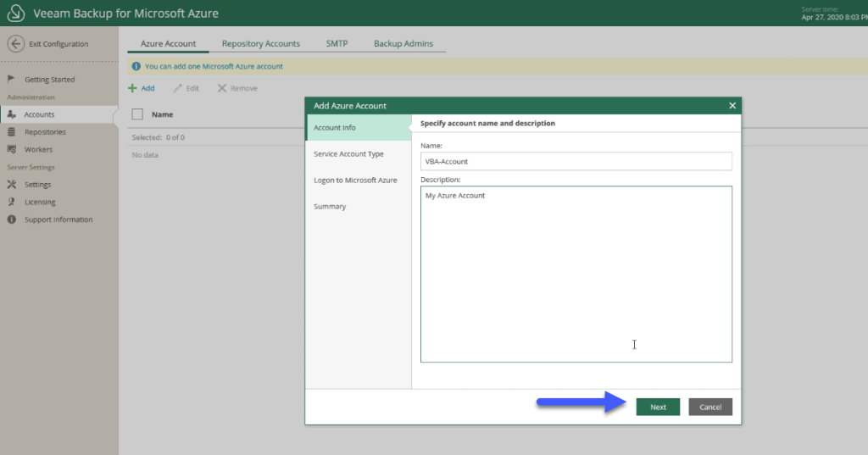Open the Backup Admins tab
This screenshot has width=868, height=455.
(x=403, y=43)
